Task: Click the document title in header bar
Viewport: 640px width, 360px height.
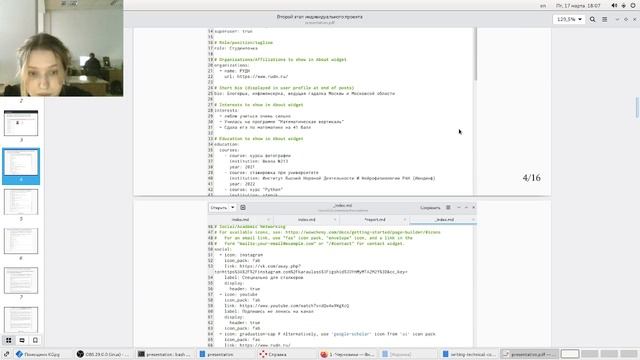Action: click(320, 17)
